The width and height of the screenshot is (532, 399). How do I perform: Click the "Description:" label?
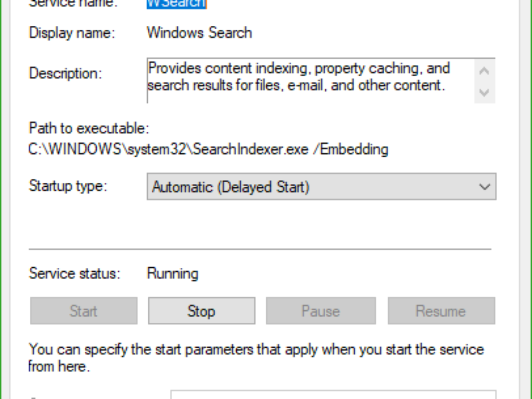coord(65,73)
